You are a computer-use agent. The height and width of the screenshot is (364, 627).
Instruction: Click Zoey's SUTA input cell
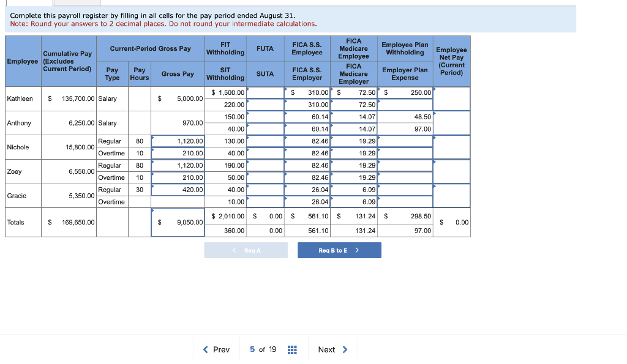coord(265,178)
